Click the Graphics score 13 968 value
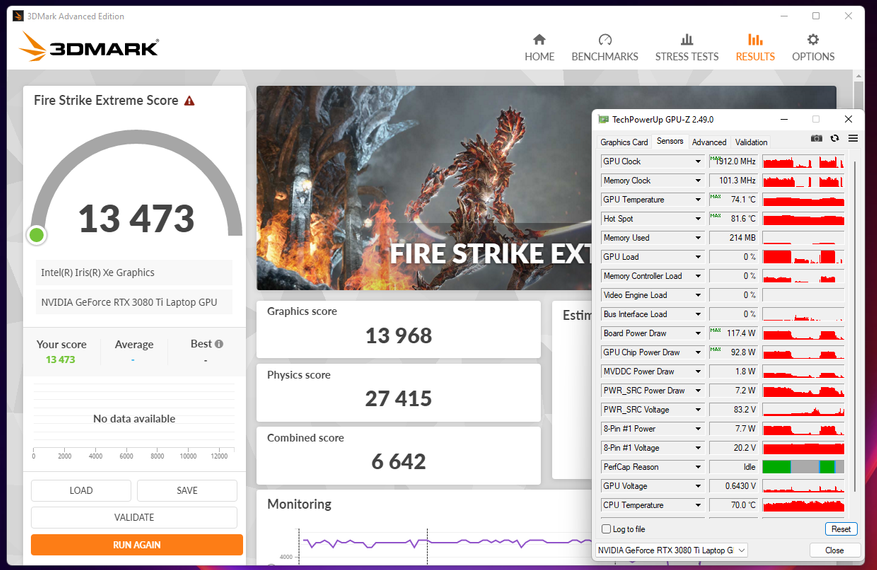This screenshot has height=570, width=877. pyautogui.click(x=398, y=336)
